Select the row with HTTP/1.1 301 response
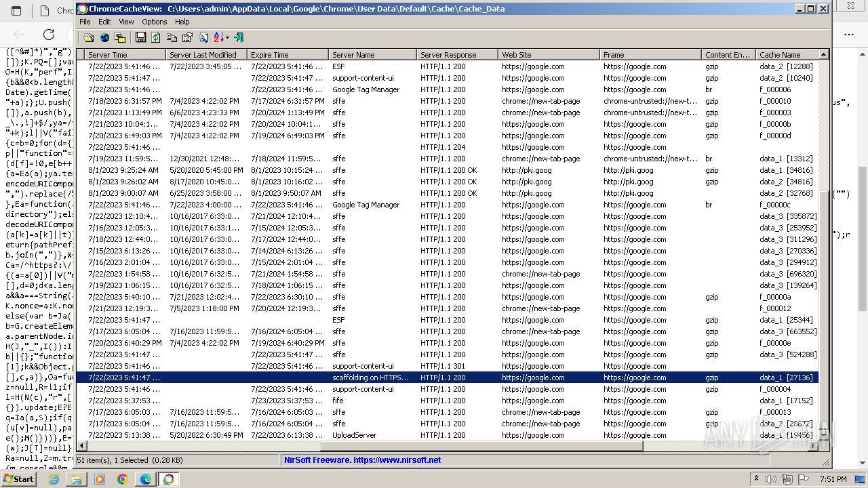The height and width of the screenshot is (488, 868). click(448, 366)
